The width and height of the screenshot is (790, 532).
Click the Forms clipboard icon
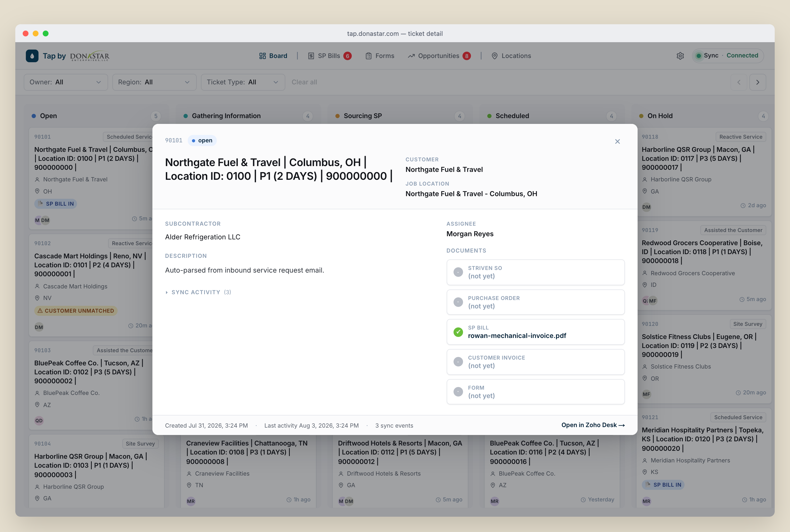tap(369, 56)
